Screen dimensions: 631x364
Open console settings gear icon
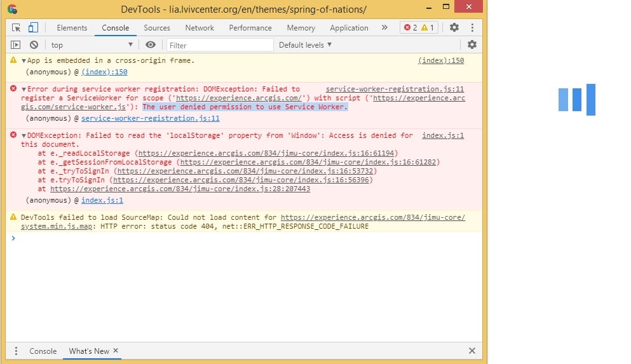coord(472,44)
